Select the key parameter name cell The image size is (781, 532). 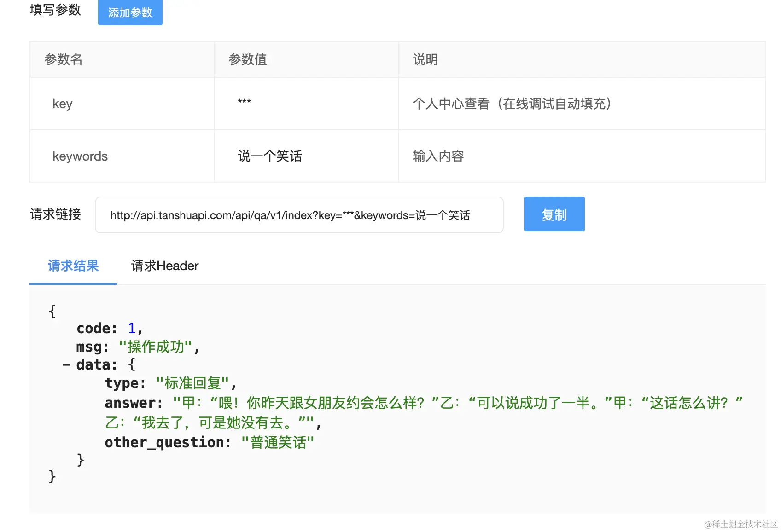122,104
